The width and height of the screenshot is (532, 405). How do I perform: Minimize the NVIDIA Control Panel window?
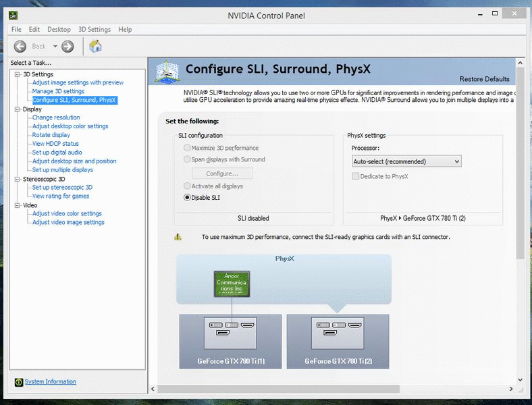point(480,14)
